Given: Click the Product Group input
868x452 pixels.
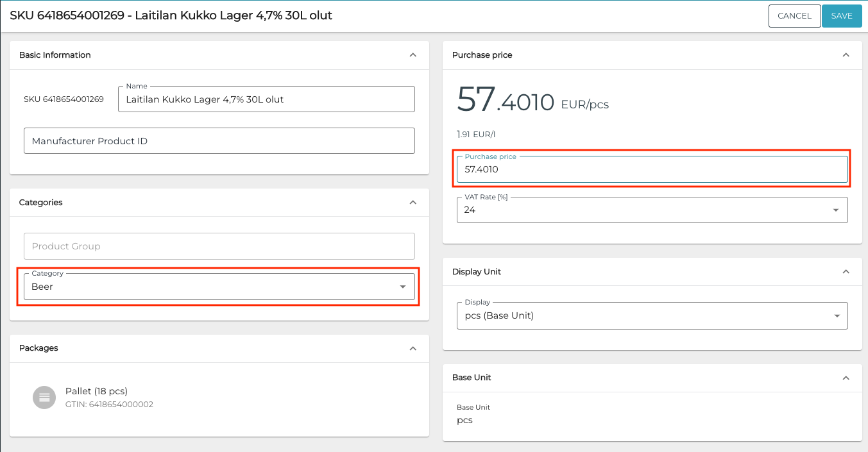Looking at the screenshot, I should 219,246.
